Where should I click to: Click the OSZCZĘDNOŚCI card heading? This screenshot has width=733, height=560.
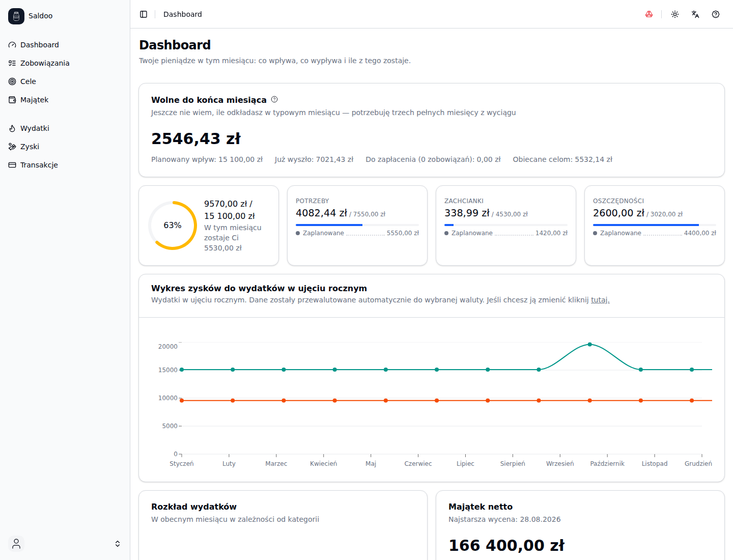[x=618, y=201]
